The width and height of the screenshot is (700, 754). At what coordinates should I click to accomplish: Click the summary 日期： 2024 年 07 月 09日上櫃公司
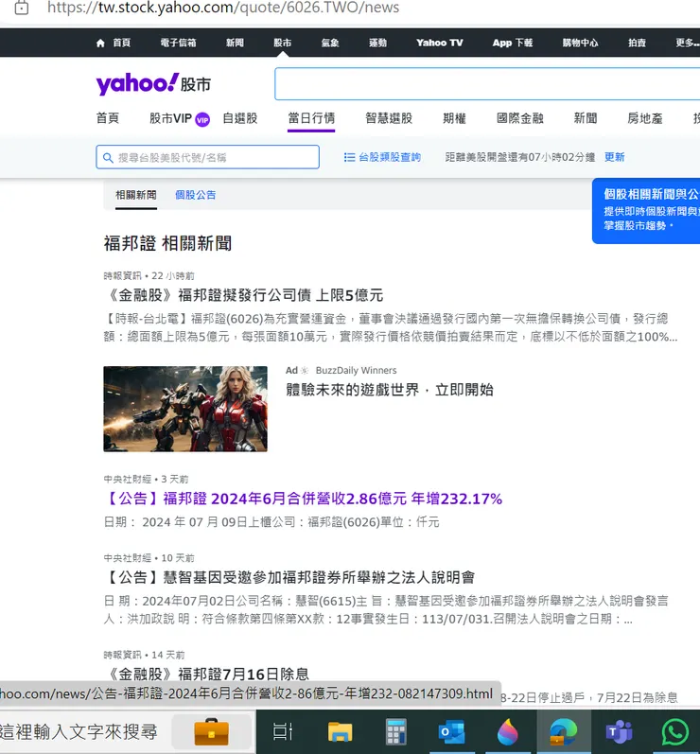tap(271, 521)
